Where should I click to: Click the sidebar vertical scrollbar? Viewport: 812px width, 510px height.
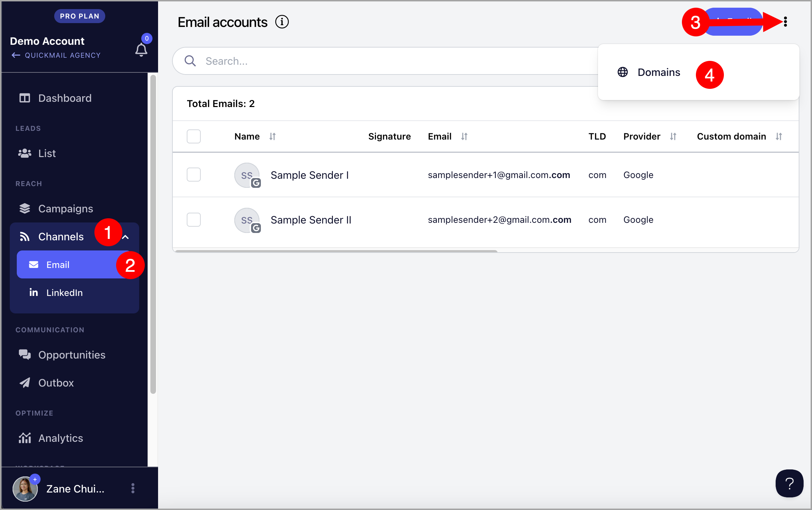(153, 234)
